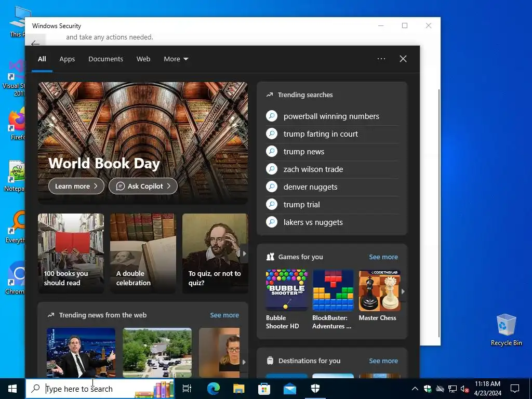Switch to the Documents search tab
The height and width of the screenshot is (399, 532).
105,59
